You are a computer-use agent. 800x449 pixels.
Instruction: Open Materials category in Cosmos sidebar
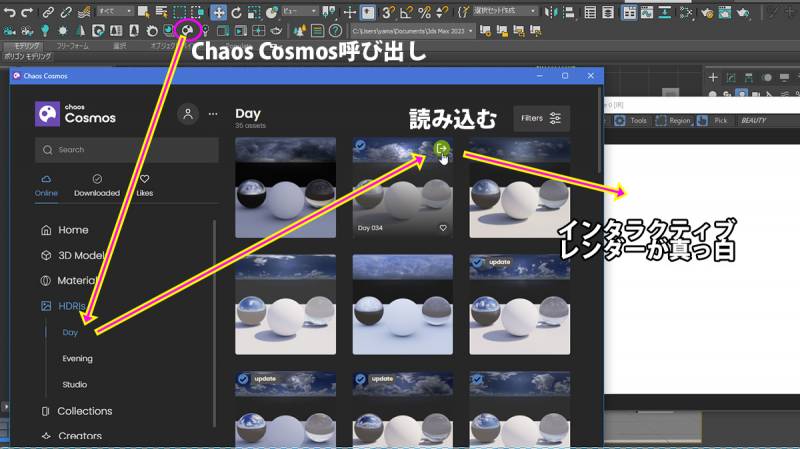point(68,281)
